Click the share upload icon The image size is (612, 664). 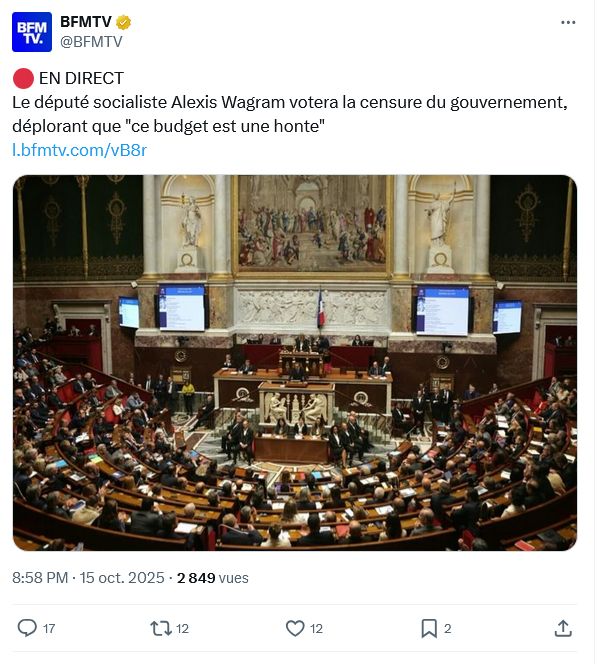pyautogui.click(x=563, y=628)
